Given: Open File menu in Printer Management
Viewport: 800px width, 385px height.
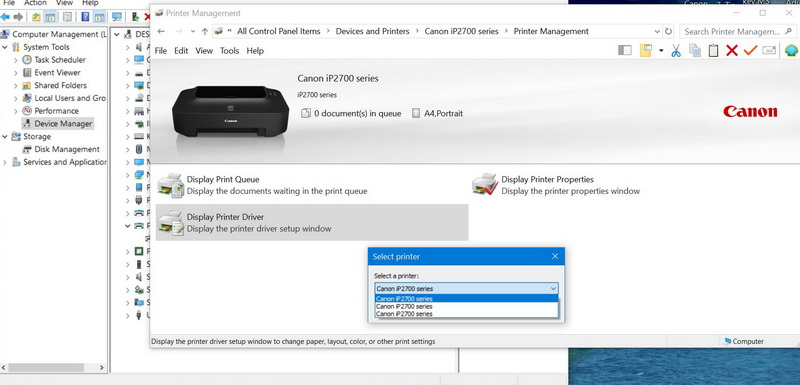Looking at the screenshot, I should (161, 50).
